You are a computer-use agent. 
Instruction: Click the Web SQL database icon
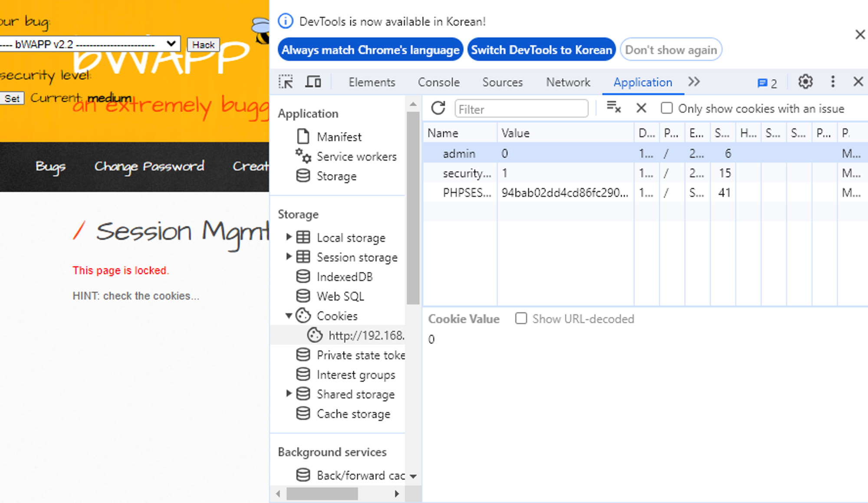point(303,296)
